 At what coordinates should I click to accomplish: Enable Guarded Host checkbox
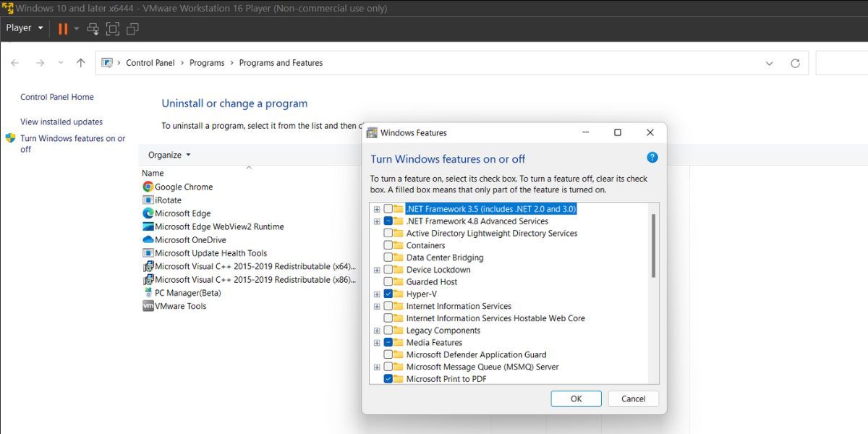(x=388, y=282)
